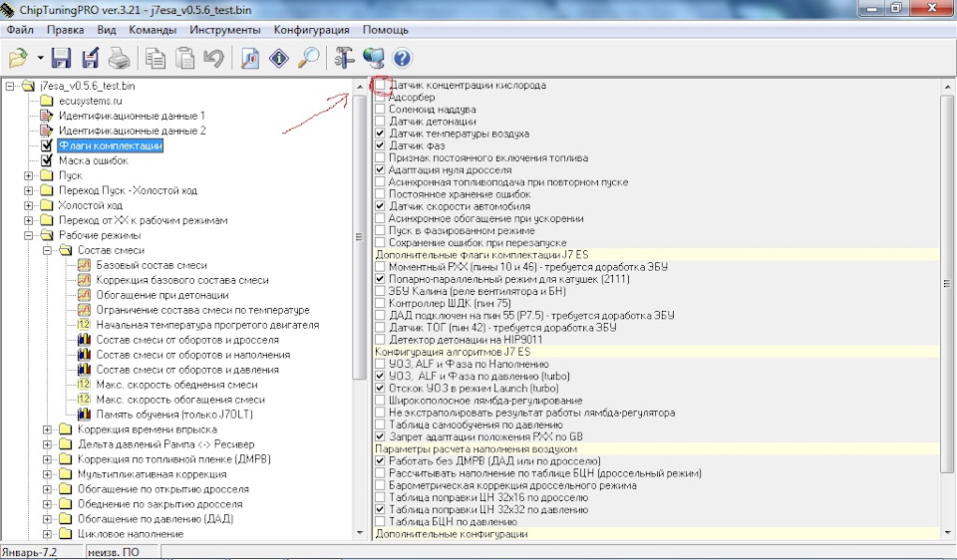Image resolution: width=957 pixels, height=560 pixels.
Task: Open the chart search toolbar icon
Action: [249, 58]
